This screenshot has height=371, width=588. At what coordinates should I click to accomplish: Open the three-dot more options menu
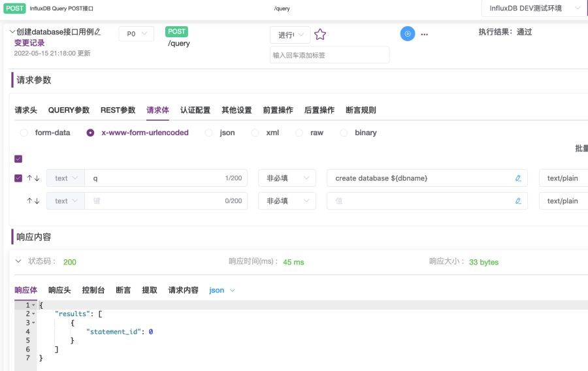(x=425, y=34)
